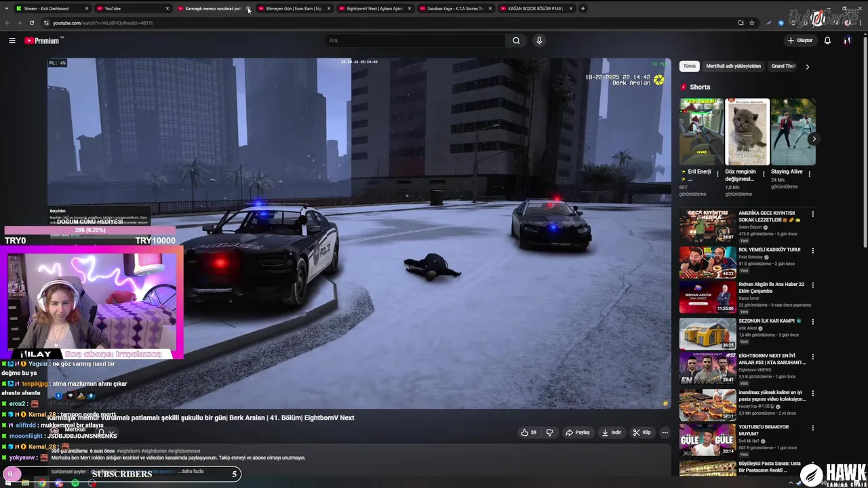Open Büyüleyici Pasta Sanatı video thumbnail
This screenshot has height=488, width=868.
(x=707, y=468)
